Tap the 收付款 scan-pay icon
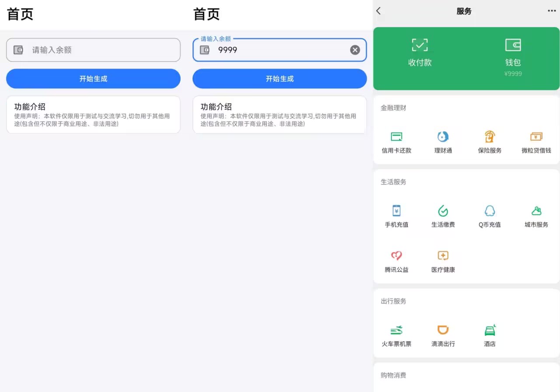 tap(420, 45)
